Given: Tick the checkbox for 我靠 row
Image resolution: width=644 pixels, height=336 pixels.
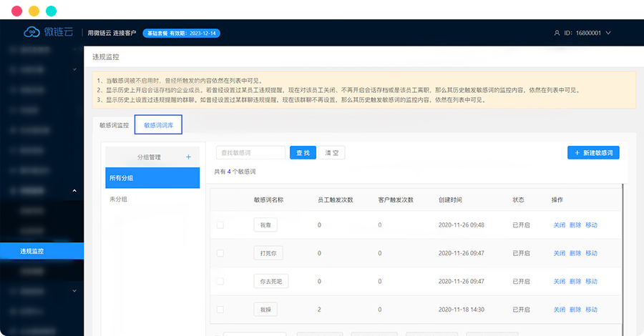Looking at the screenshot, I should [220, 224].
